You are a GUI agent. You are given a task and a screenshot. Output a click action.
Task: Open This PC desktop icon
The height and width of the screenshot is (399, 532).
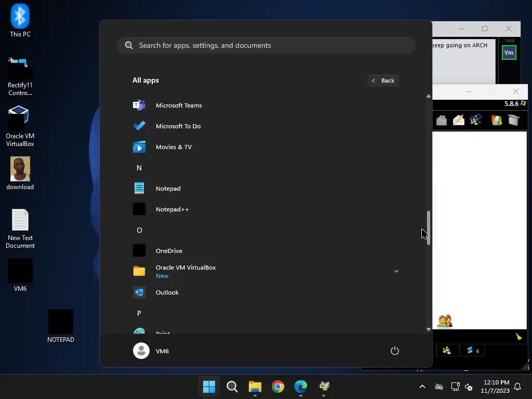(x=20, y=21)
